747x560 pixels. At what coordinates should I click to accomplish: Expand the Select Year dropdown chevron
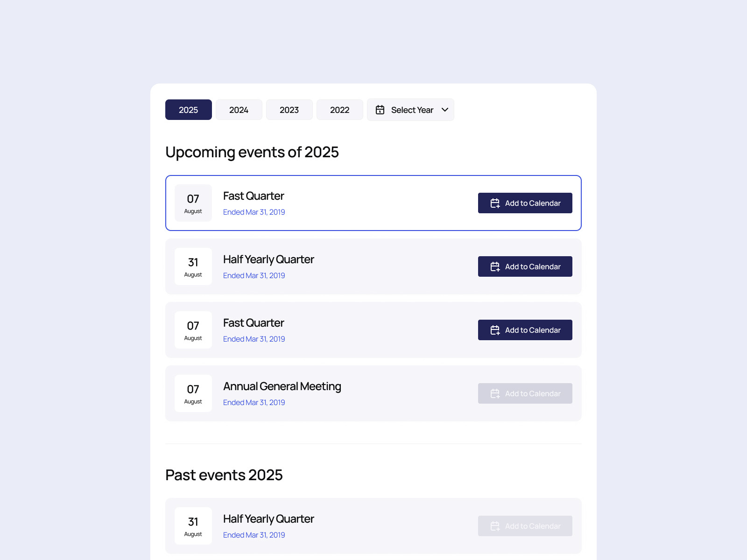point(445,110)
